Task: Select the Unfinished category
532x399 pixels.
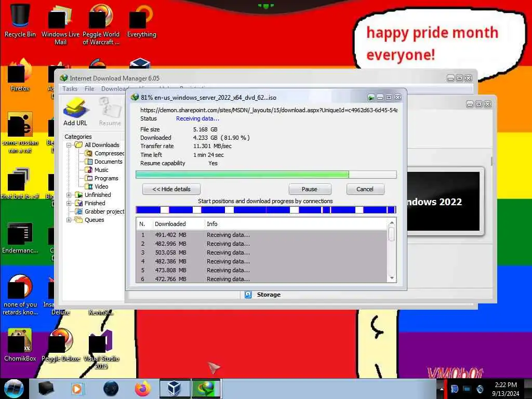Action: (98, 195)
